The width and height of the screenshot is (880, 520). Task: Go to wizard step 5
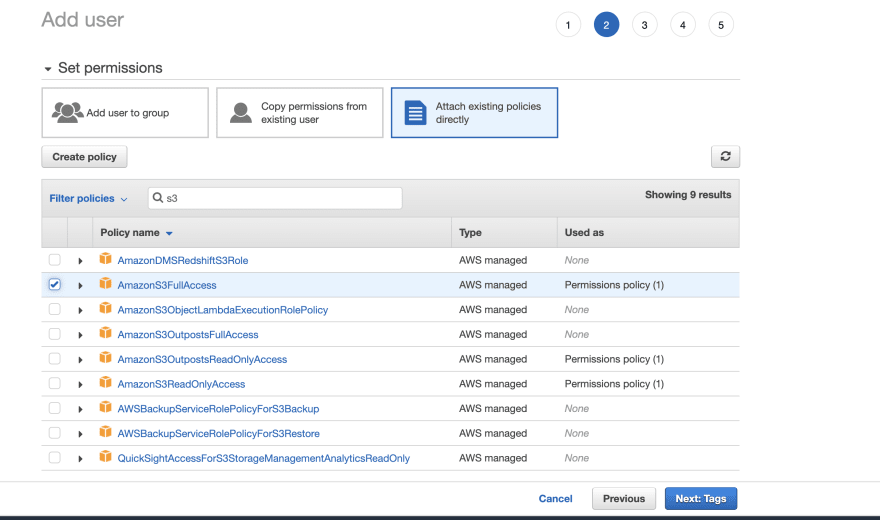tap(721, 25)
